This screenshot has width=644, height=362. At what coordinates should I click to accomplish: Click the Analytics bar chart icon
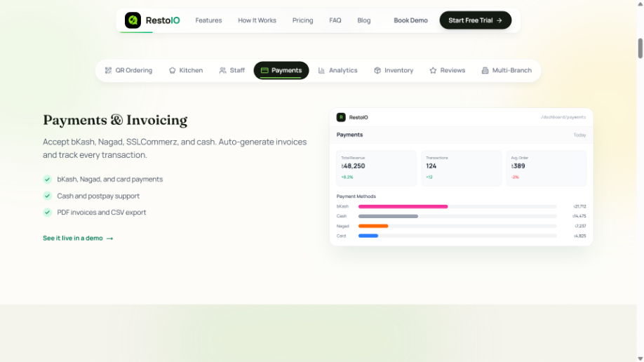321,70
